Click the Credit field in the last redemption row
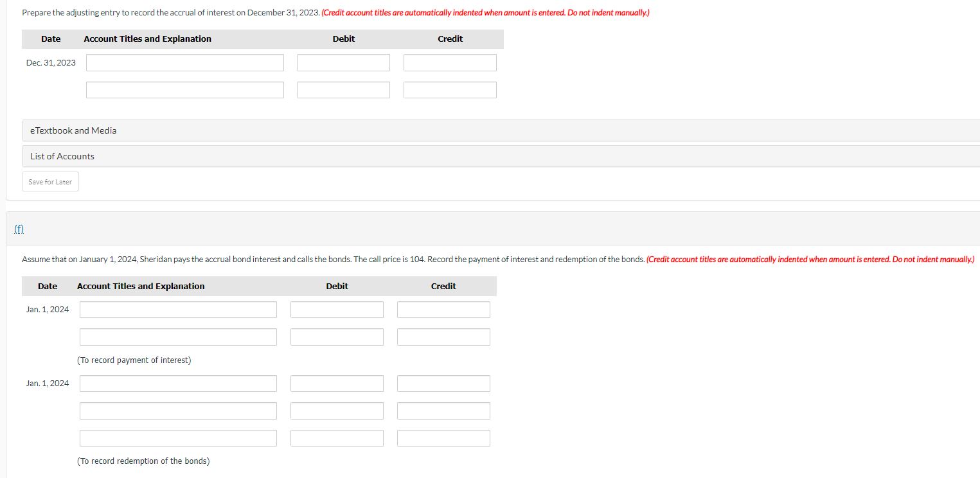 click(443, 438)
